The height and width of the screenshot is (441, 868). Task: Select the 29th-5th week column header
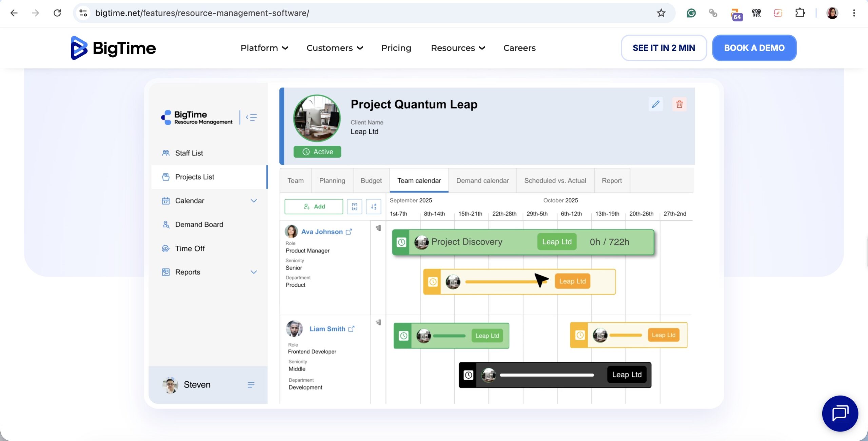point(537,214)
